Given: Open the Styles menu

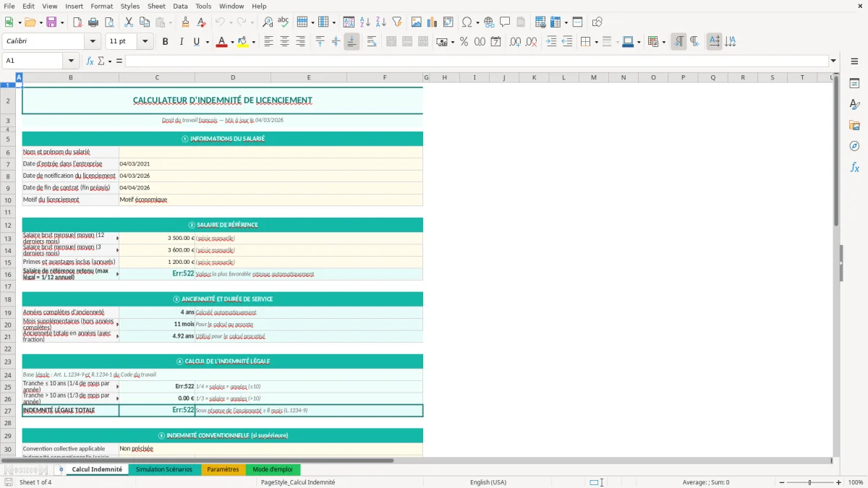Looking at the screenshot, I should tap(130, 6).
